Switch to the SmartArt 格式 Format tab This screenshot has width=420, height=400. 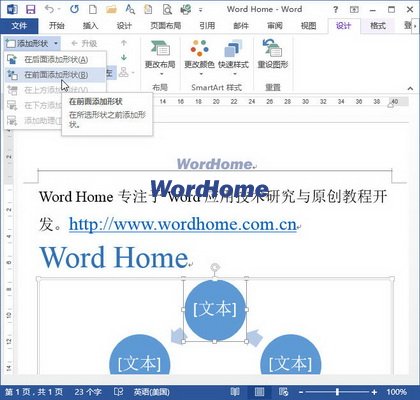(x=378, y=26)
